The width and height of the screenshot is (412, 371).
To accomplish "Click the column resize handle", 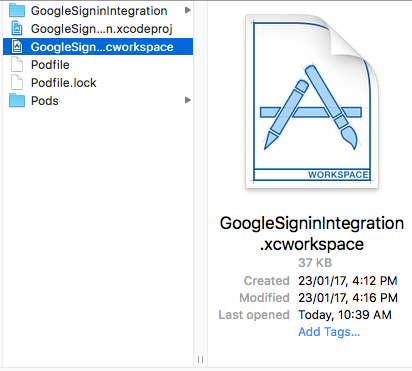I will (200, 359).
